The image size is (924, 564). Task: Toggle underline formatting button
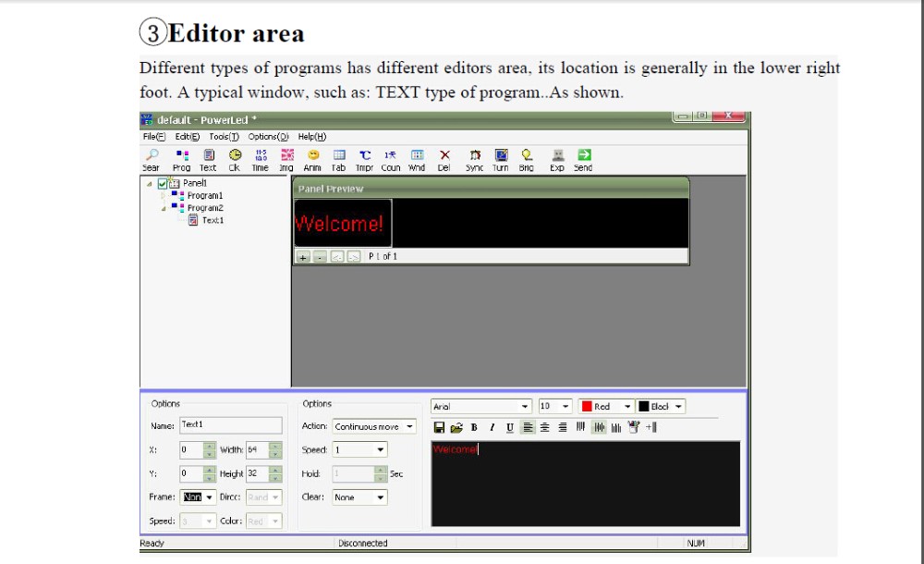509,427
